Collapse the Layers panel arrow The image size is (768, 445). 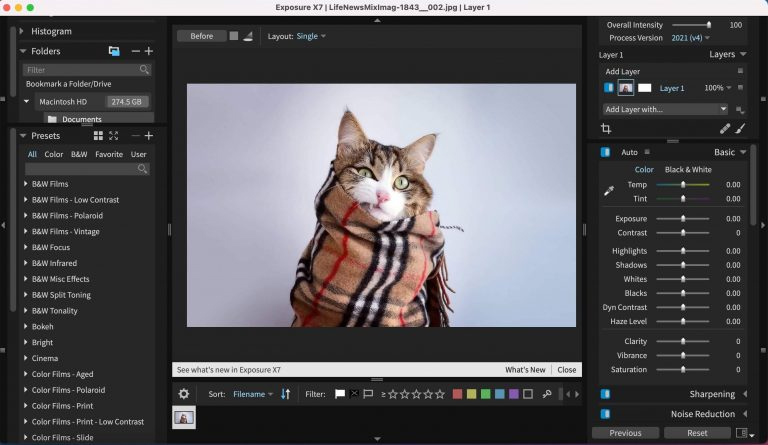click(743, 54)
